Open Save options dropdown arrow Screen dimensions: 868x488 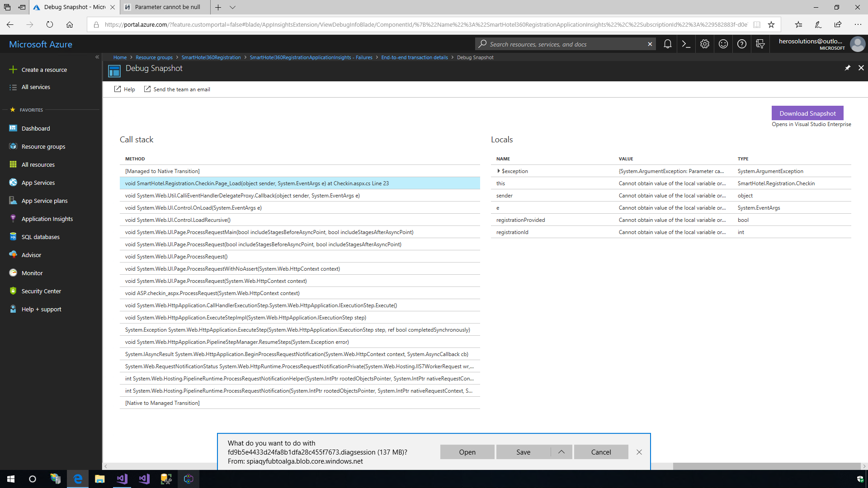coord(561,452)
